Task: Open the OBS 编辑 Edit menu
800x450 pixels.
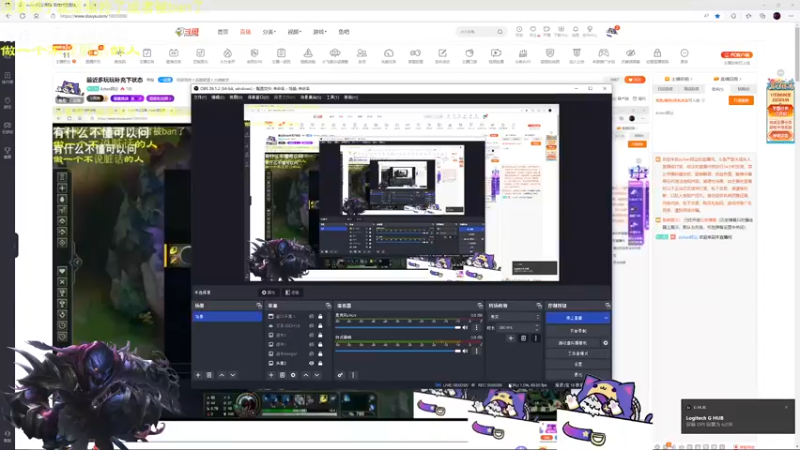Action: [217, 97]
